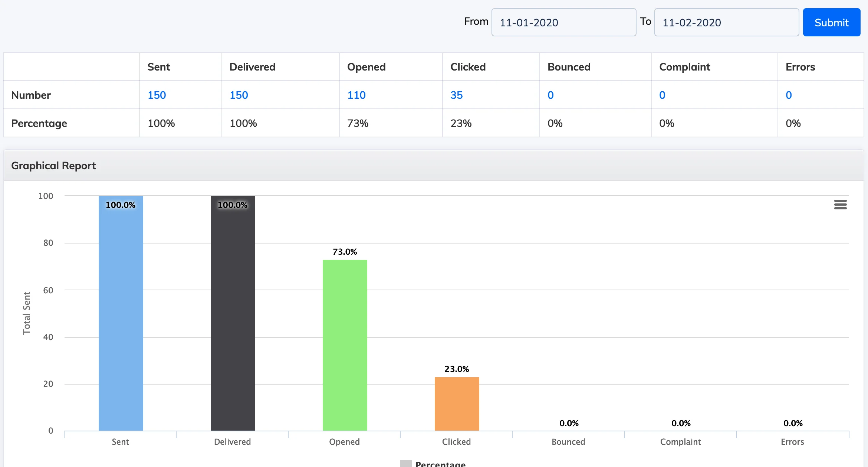
Task: Click the dark Delivered bar
Action: 233,313
